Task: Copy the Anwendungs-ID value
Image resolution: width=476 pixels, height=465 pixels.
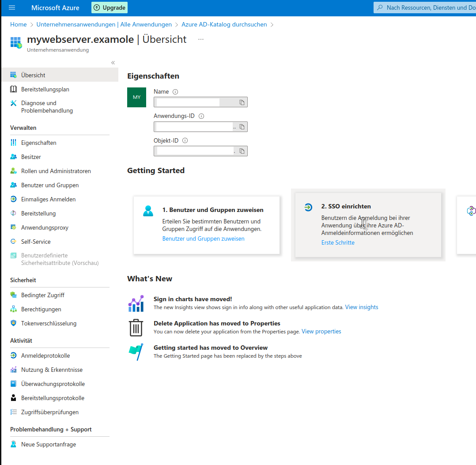Action: point(242,127)
